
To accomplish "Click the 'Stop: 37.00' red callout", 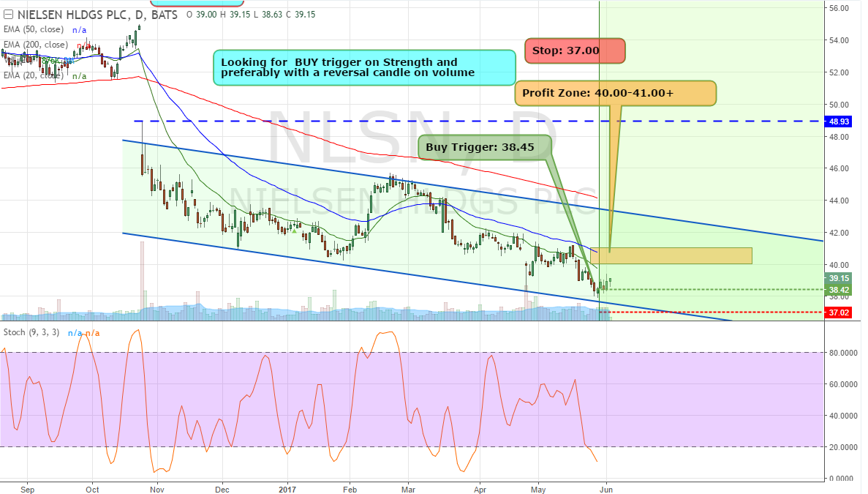I will click(x=574, y=50).
